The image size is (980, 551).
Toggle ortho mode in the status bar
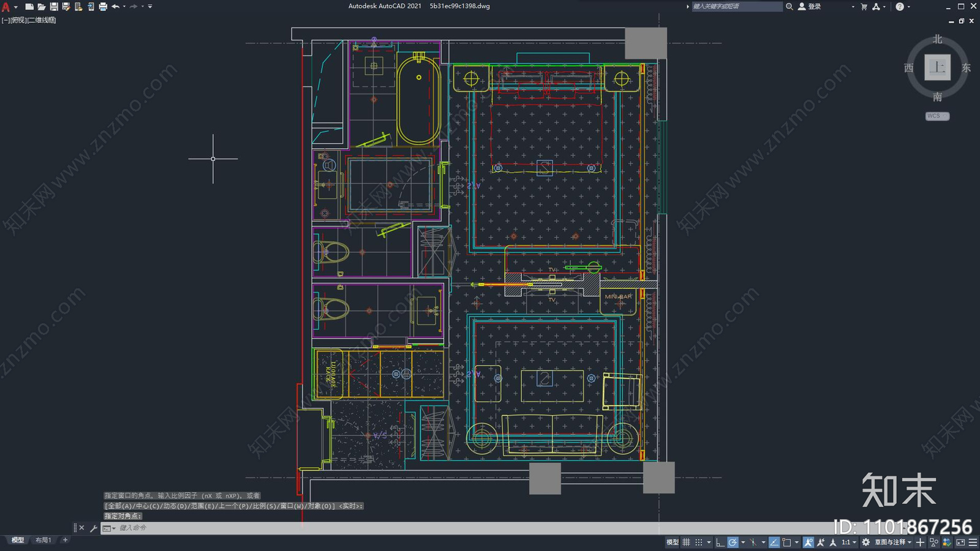[720, 542]
